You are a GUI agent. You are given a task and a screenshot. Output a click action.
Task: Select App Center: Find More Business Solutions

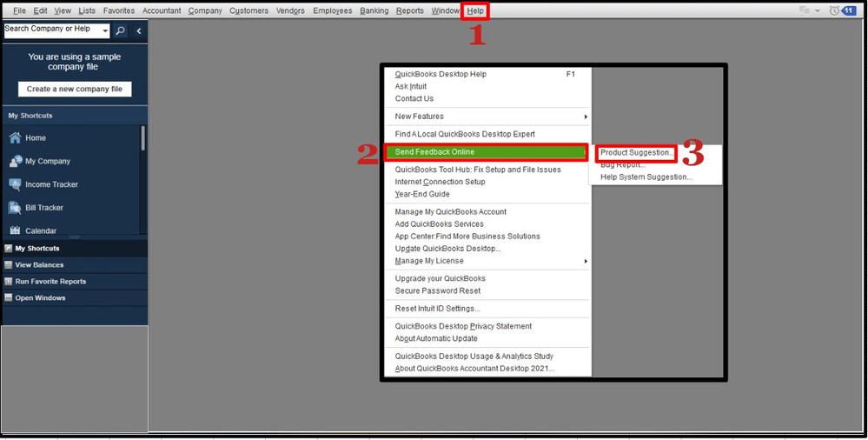[488, 236]
